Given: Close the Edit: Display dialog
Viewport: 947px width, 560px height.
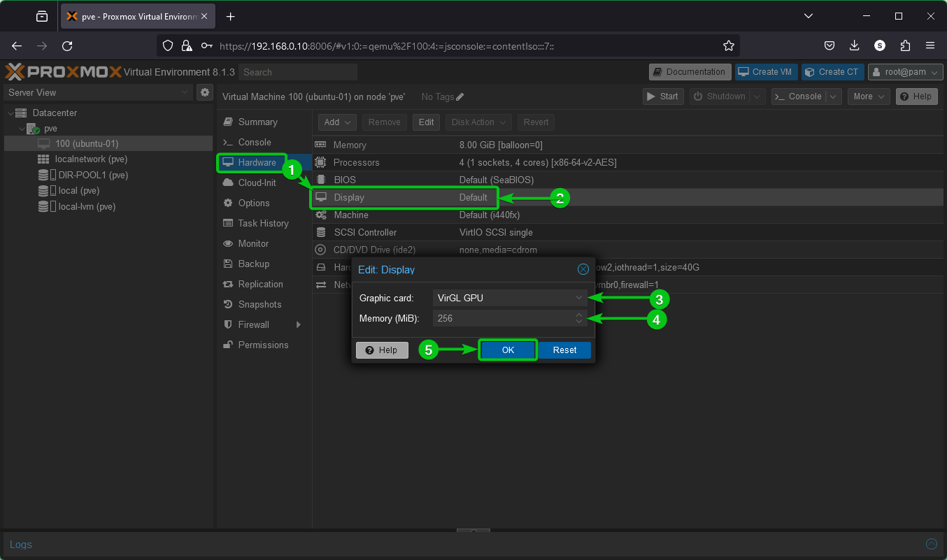Looking at the screenshot, I should [583, 269].
